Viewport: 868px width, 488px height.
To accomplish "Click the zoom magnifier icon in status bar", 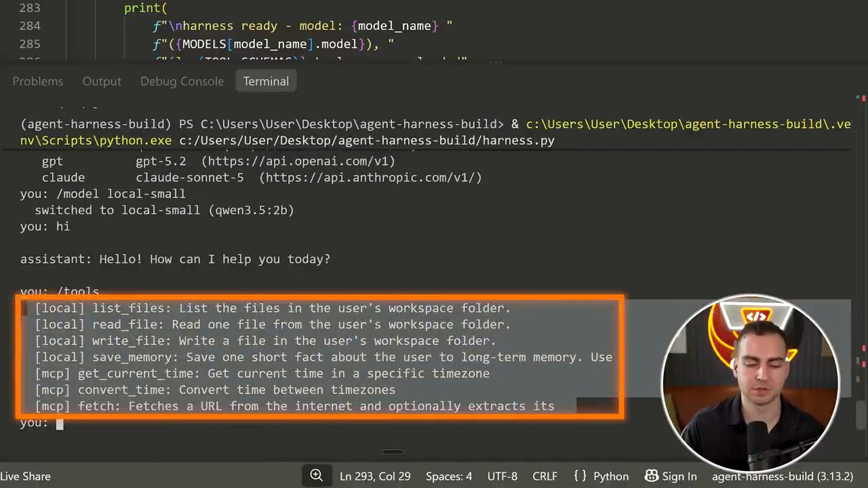I will [316, 476].
